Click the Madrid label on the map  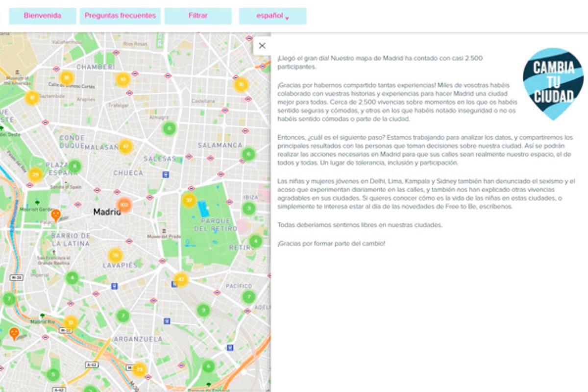107,213
